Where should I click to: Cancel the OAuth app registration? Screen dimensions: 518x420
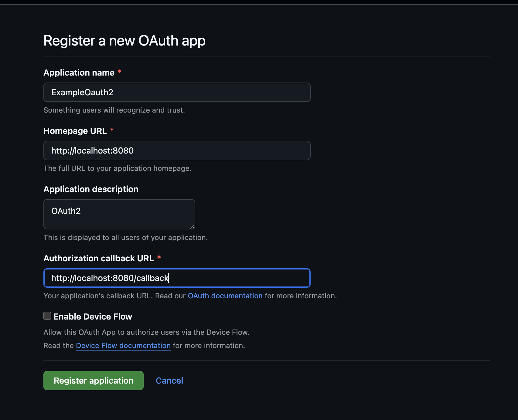pos(169,381)
